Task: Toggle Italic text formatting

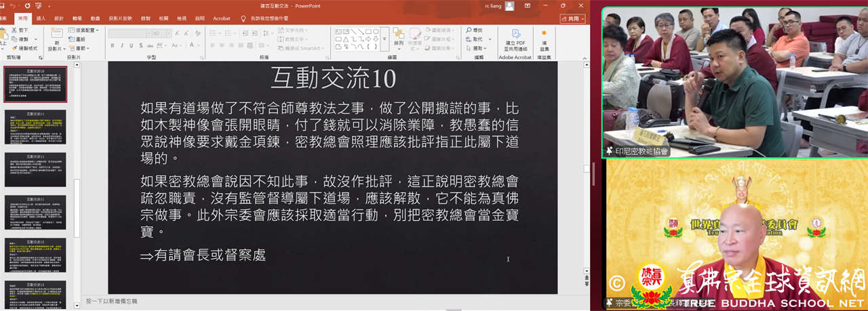Action: coord(122,46)
